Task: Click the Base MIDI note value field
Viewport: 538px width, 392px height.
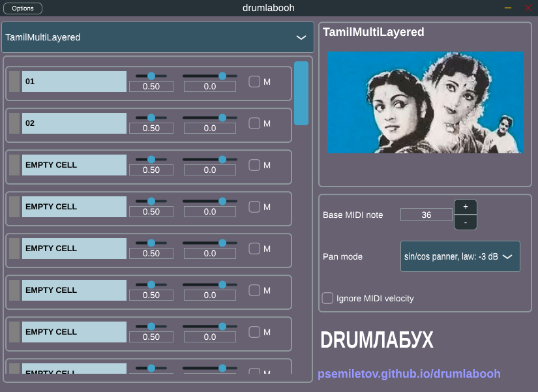Action: point(426,215)
